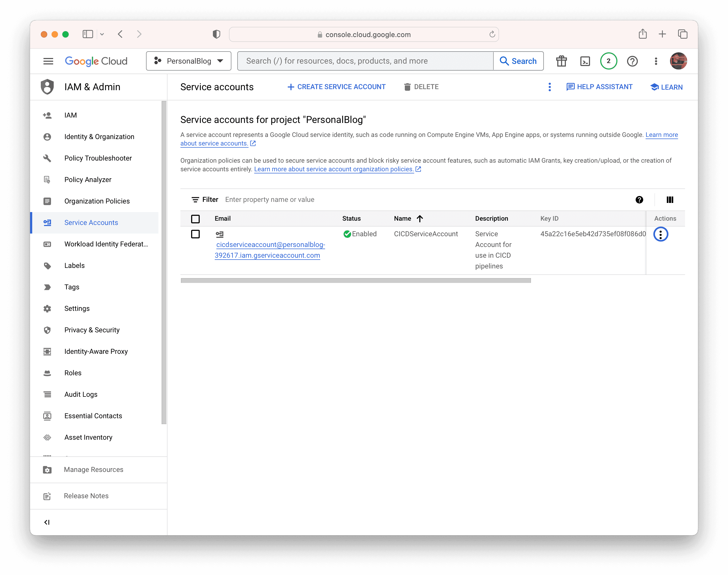Open Manage Resources

(x=98, y=470)
